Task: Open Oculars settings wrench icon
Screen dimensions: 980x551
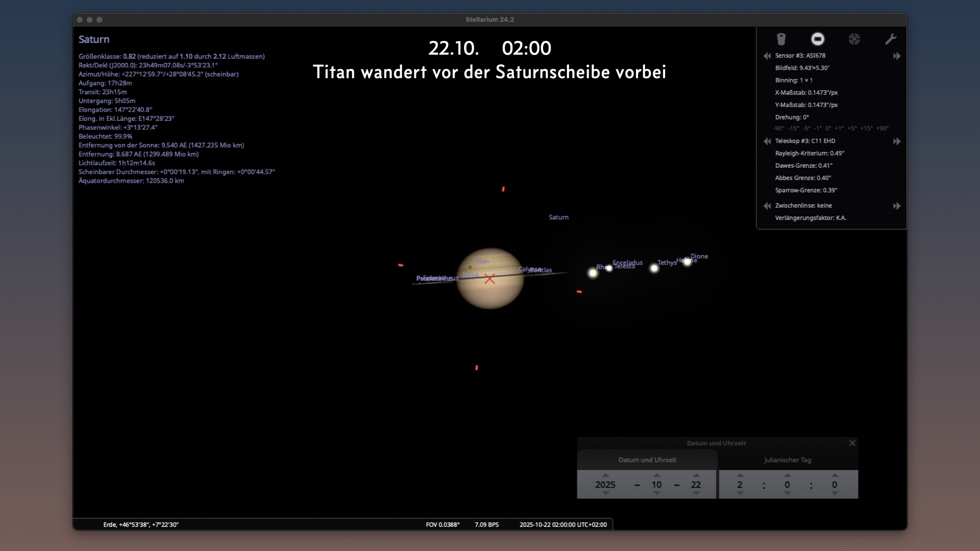Action: click(891, 39)
